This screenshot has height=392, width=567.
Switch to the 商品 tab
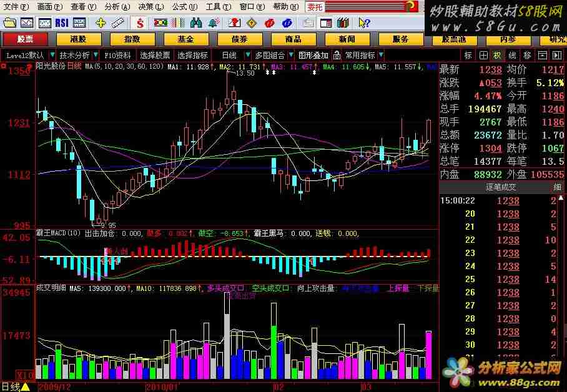293,39
